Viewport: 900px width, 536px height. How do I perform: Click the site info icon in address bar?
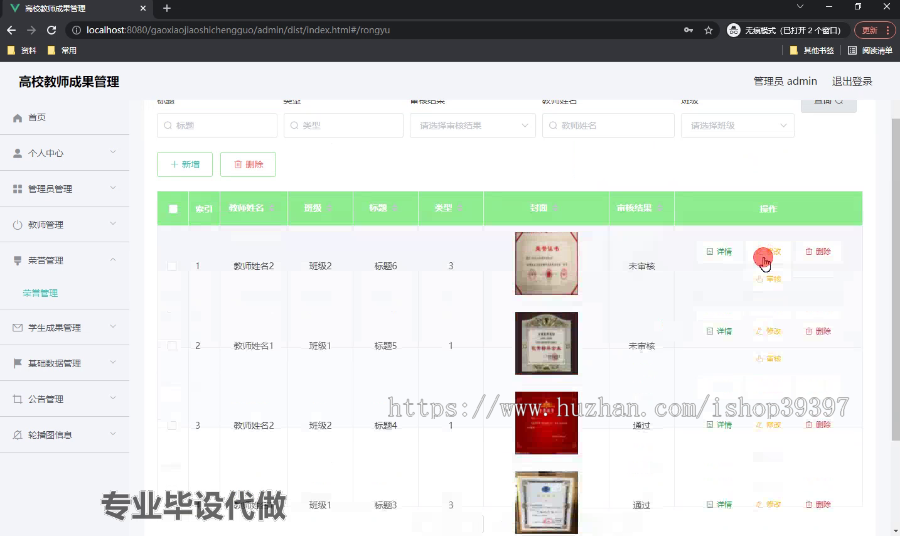[x=76, y=30]
